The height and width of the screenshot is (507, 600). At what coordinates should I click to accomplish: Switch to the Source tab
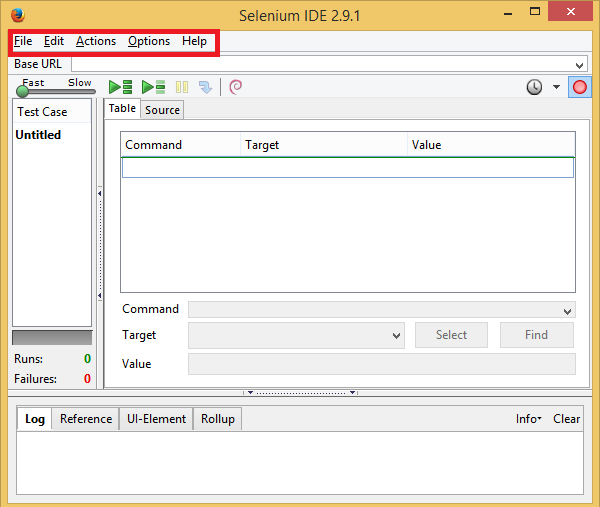click(162, 110)
